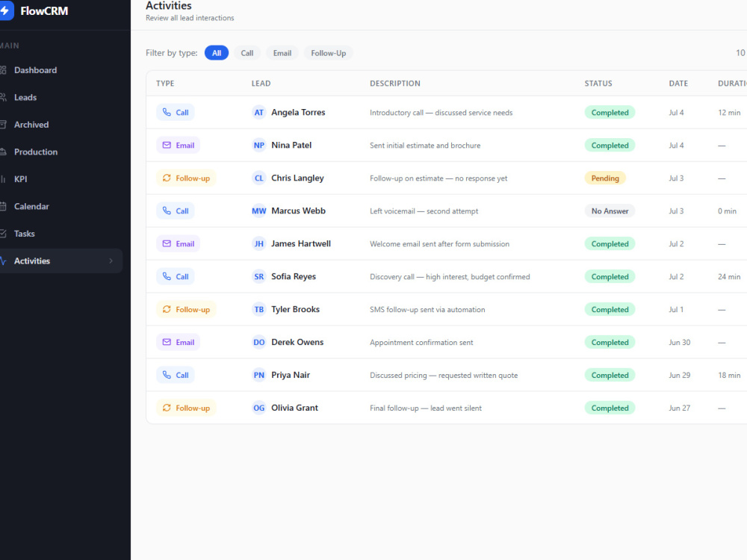
Task: Click the Email envelope icon for James Hartwell
Action: click(x=167, y=243)
